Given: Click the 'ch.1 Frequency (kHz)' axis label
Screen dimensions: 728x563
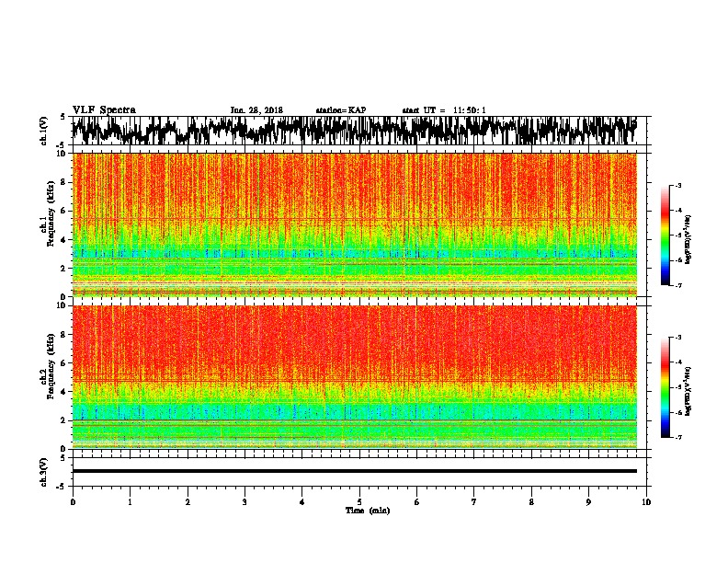Looking at the screenshot, I should 48,213.
